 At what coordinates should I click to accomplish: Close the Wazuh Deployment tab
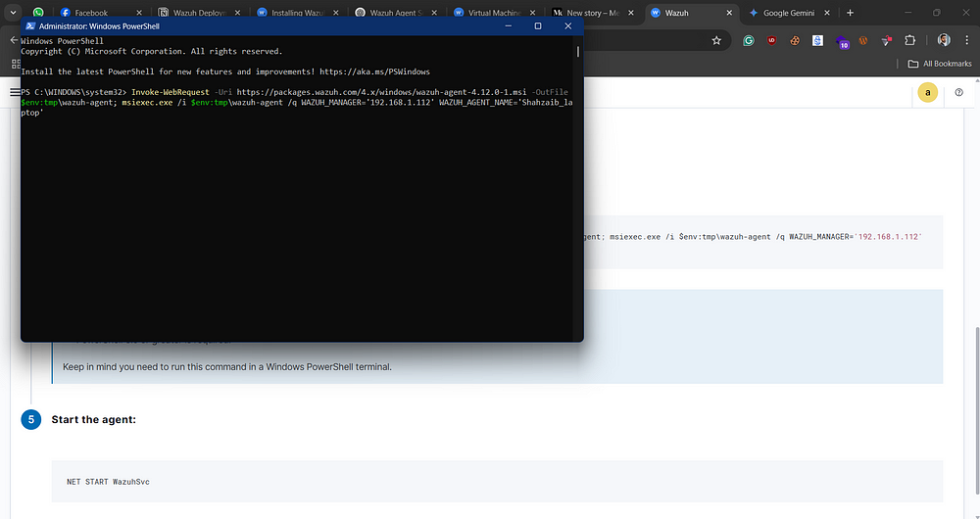237,13
